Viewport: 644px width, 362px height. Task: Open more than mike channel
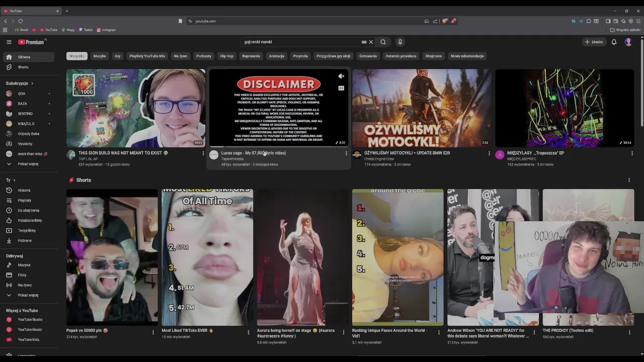point(29,154)
